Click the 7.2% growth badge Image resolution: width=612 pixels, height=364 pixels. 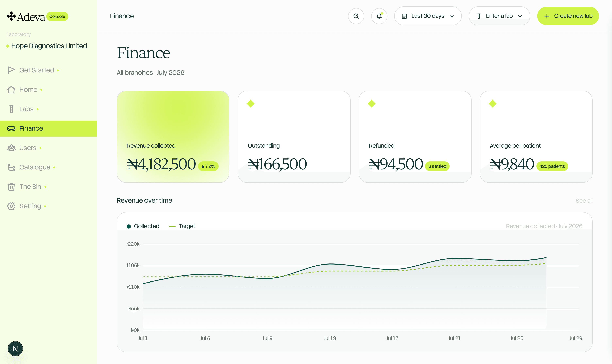(x=208, y=166)
